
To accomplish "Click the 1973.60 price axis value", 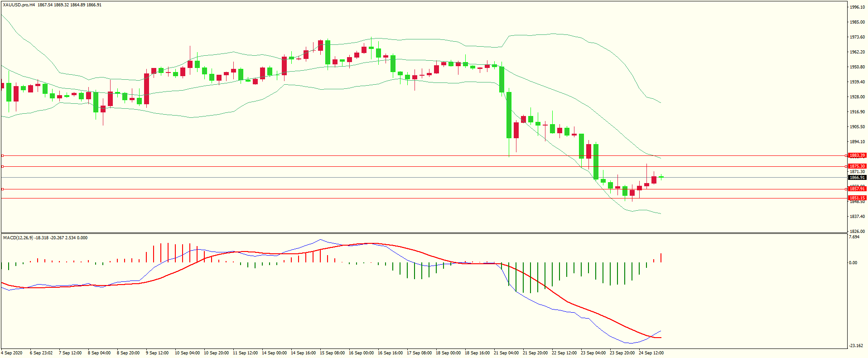I will (858, 37).
